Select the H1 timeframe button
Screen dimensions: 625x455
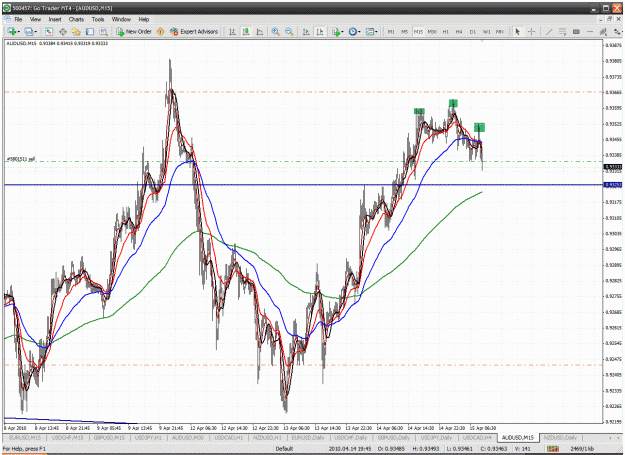click(x=446, y=31)
